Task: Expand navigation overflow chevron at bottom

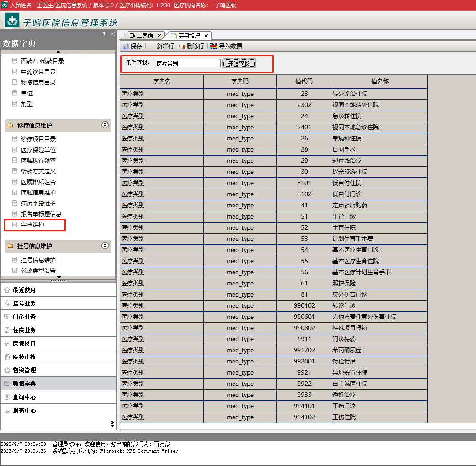Action: pyautogui.click(x=112, y=424)
